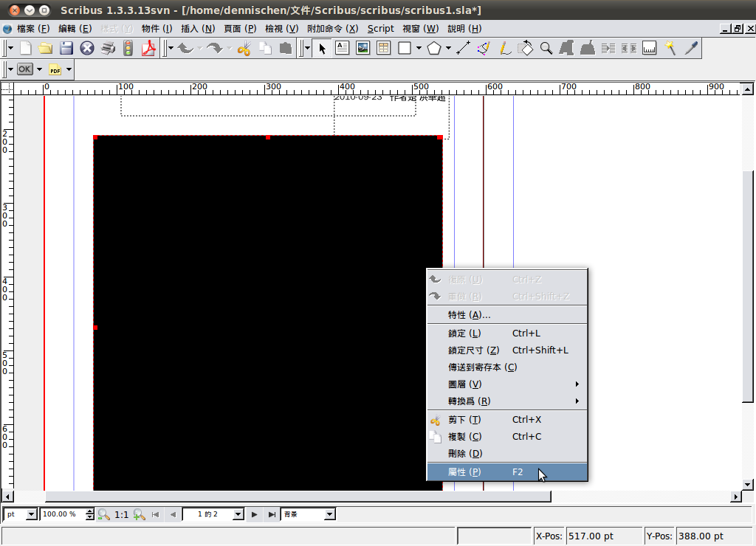Click the horizontal scrollbar thumb
The image size is (756, 546).
298,497
